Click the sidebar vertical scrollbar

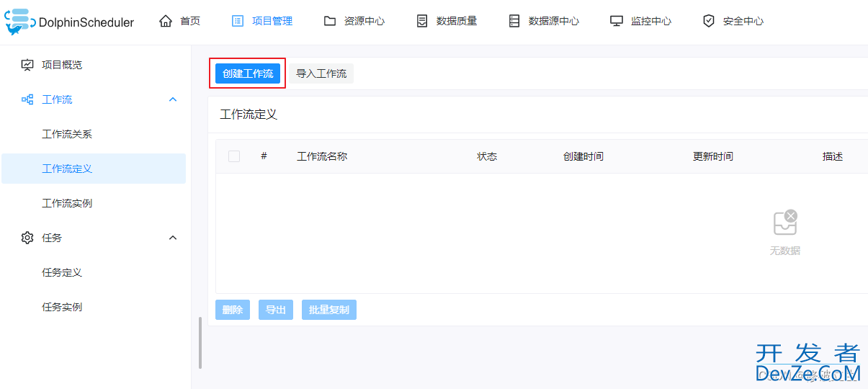pyautogui.click(x=200, y=343)
